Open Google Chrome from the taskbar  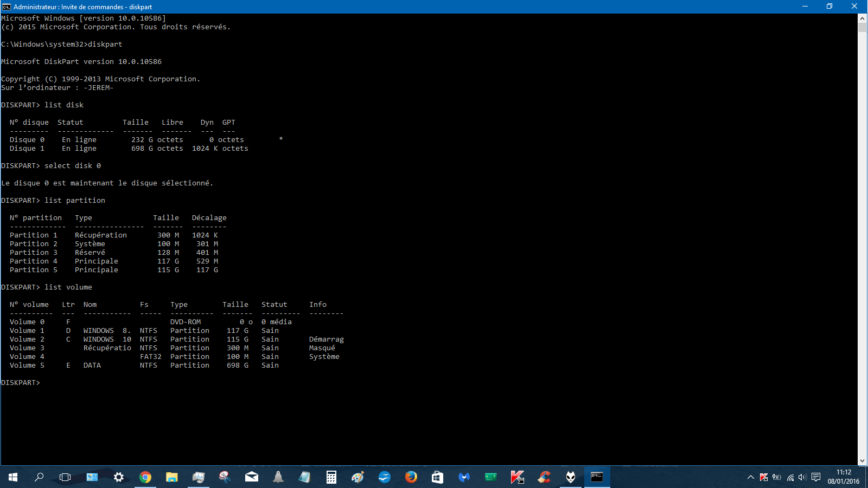[145, 477]
